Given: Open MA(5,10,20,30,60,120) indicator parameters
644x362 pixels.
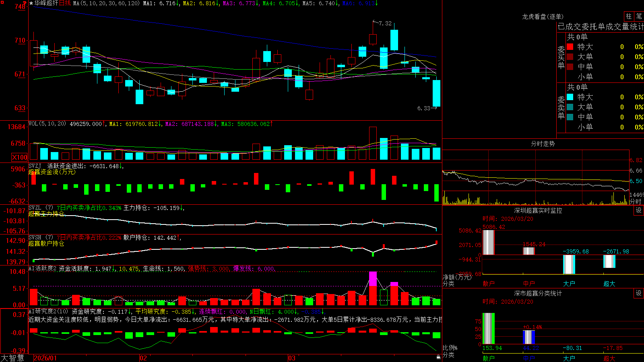Looking at the screenshot, I should pyautogui.click(x=106, y=3).
